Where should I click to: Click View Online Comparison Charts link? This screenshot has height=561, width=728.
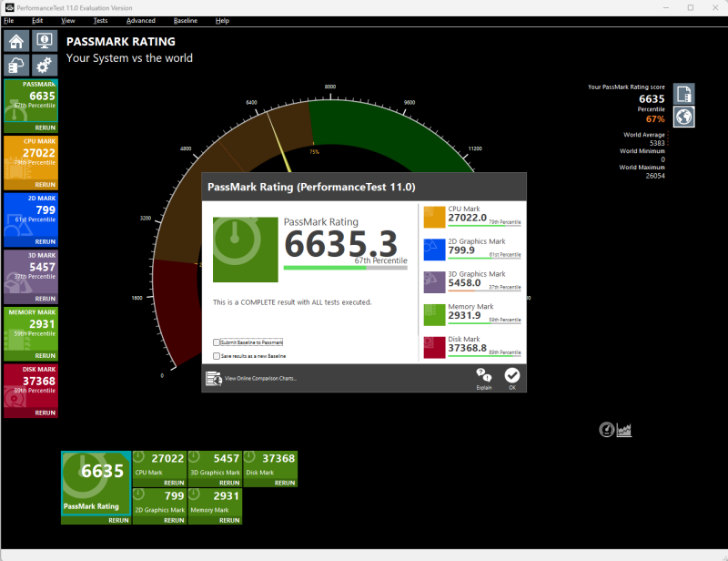tap(260, 378)
